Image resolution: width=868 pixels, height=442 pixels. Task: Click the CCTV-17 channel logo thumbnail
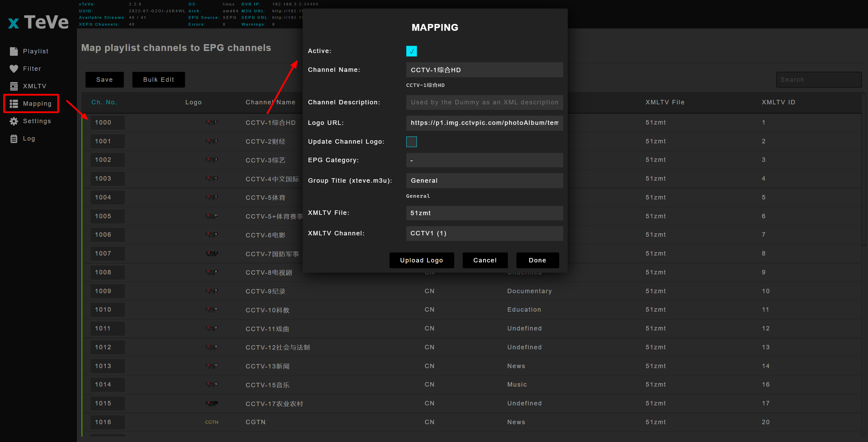coord(211,403)
